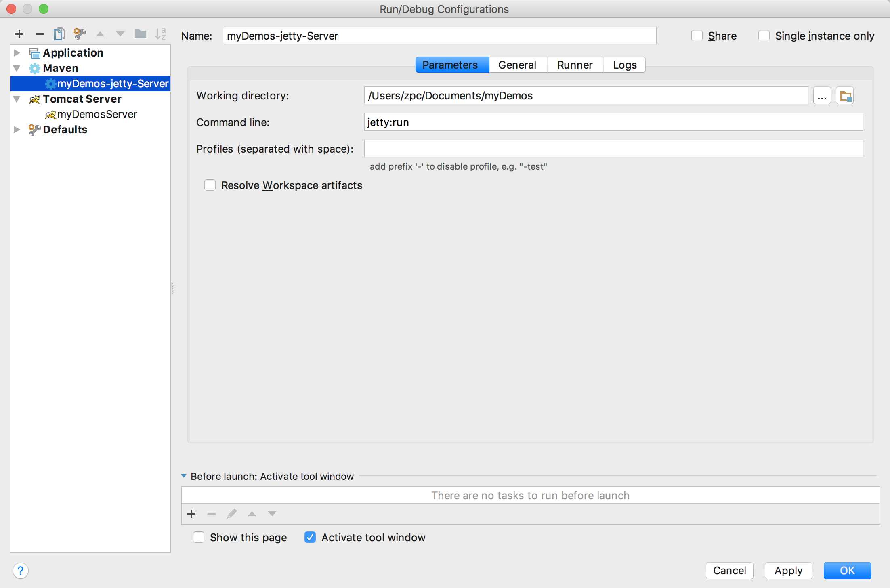Select Maven project folder icon
Viewport: 890px width, 588px height.
pyautogui.click(x=845, y=96)
